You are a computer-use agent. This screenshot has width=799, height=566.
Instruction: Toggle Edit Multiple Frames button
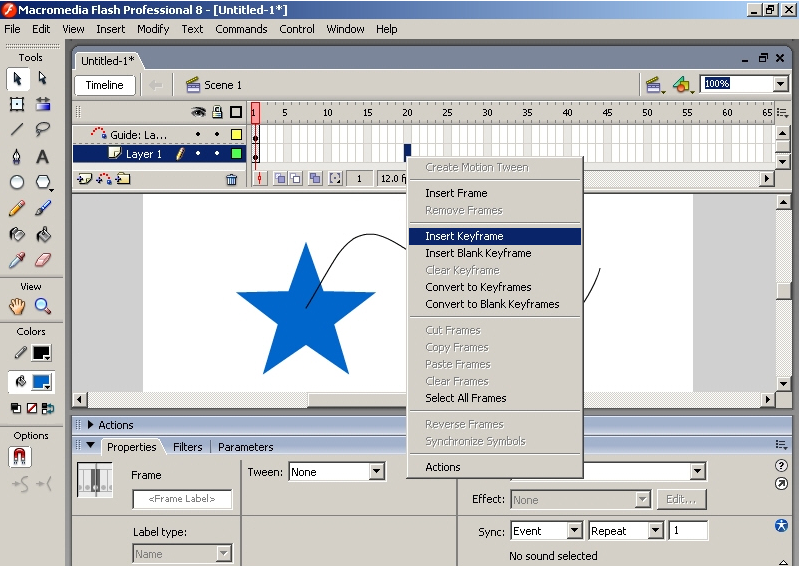point(315,178)
